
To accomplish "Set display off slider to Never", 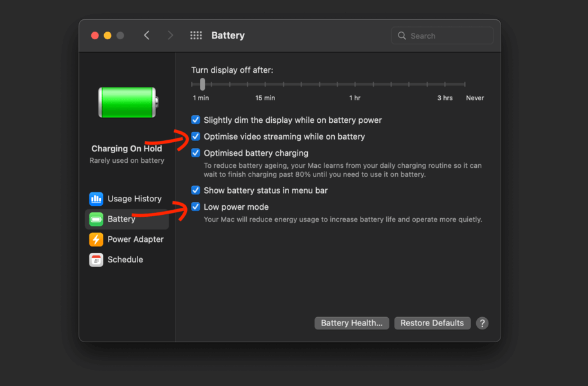I will (465, 84).
